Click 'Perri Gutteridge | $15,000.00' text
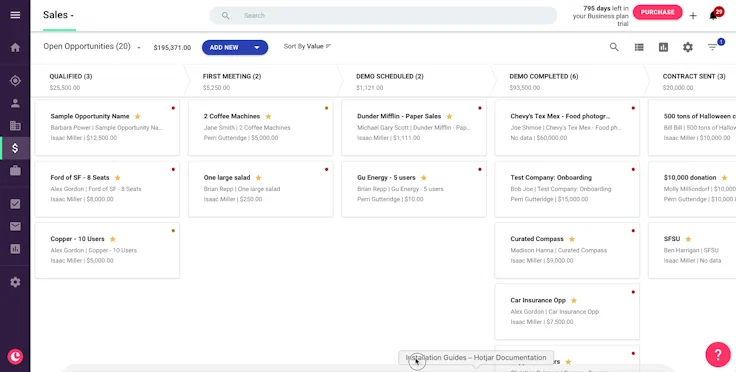Image resolution: width=736 pixels, height=372 pixels. [x=549, y=199]
